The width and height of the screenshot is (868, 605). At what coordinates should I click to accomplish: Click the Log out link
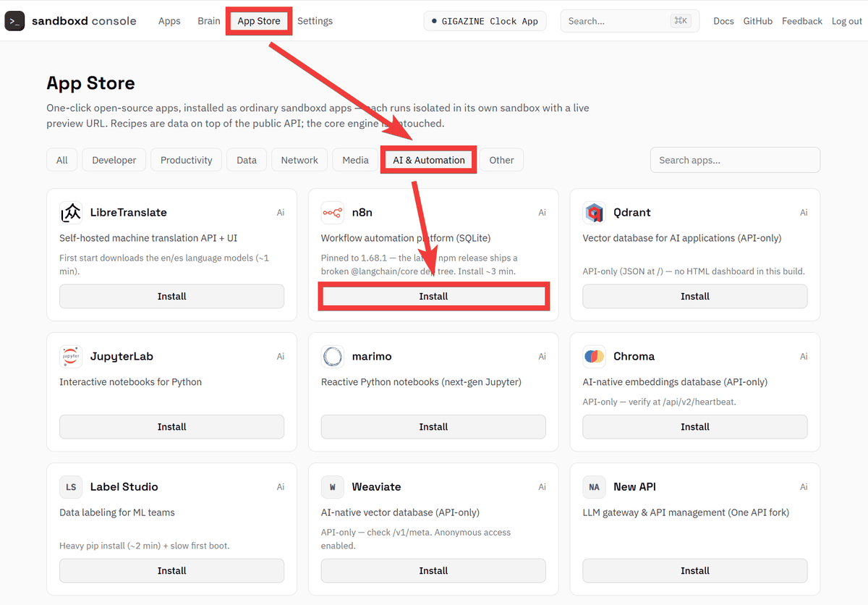(x=847, y=21)
